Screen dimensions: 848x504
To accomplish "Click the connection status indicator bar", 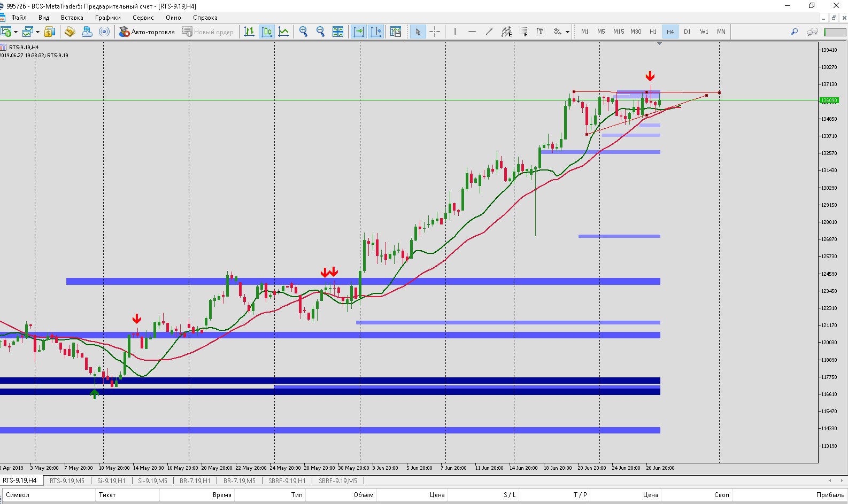I will click(835, 32).
